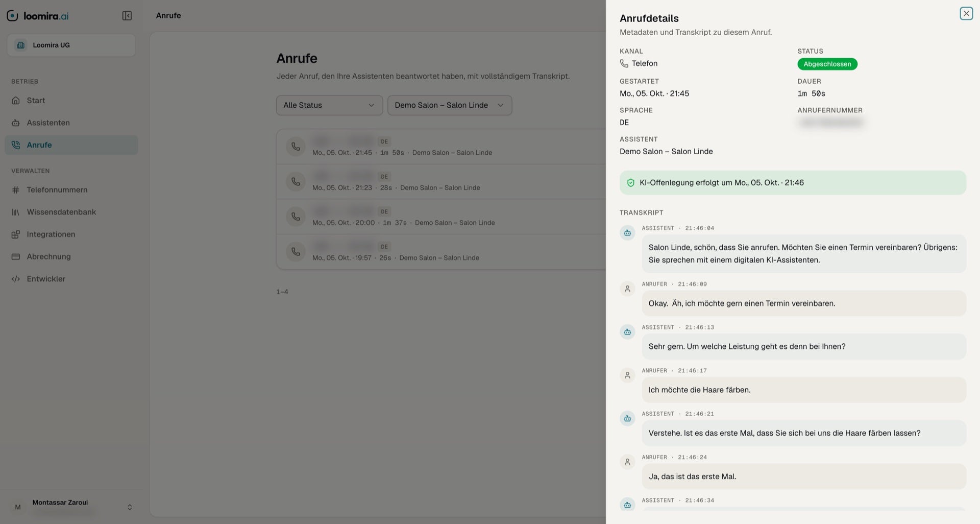Open the Abrechnung page
980x524 pixels.
(x=71, y=256)
